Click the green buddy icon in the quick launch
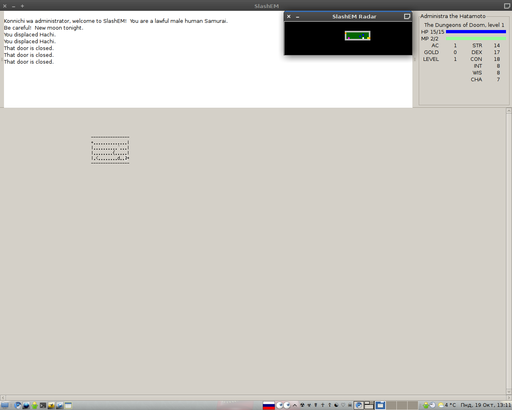 pos(35,405)
